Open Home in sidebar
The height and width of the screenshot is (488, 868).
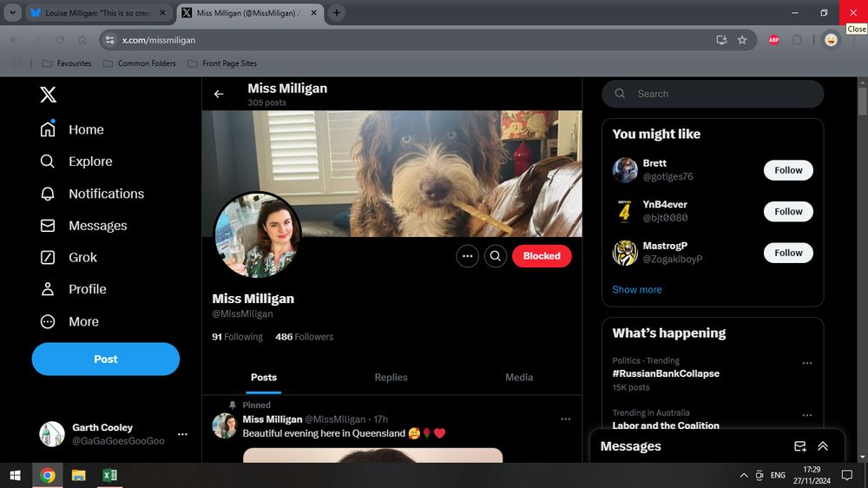(72, 129)
